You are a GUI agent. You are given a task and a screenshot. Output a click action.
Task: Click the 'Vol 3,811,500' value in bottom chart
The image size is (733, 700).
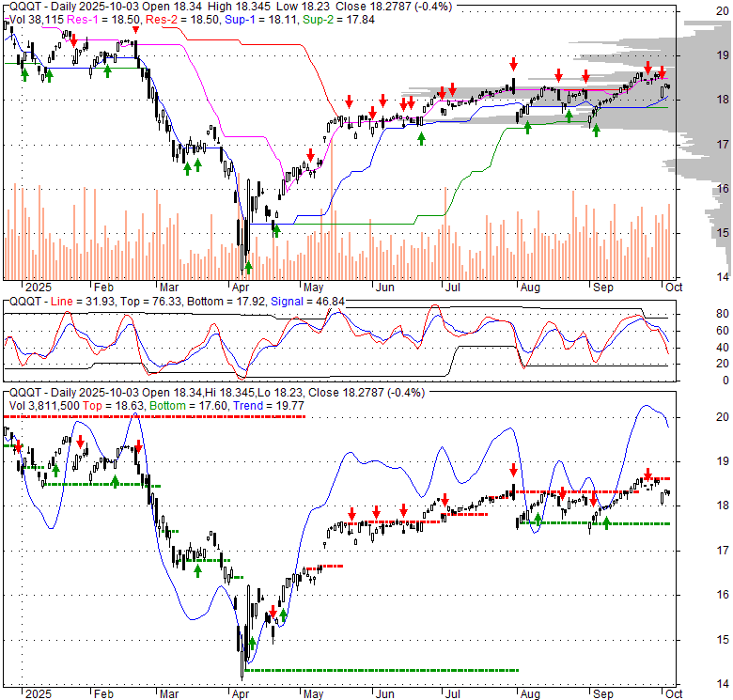[44, 406]
